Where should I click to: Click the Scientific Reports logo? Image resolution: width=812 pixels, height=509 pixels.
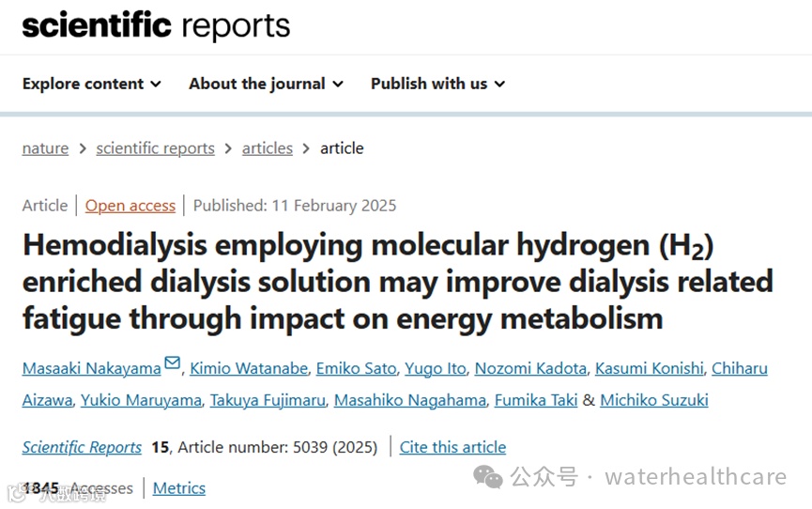[156, 25]
